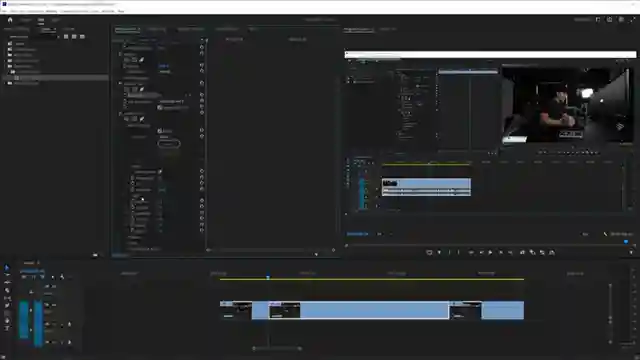640x360 pixels.
Task: Open Program monitor settings wrench icon
Action: click(x=605, y=234)
